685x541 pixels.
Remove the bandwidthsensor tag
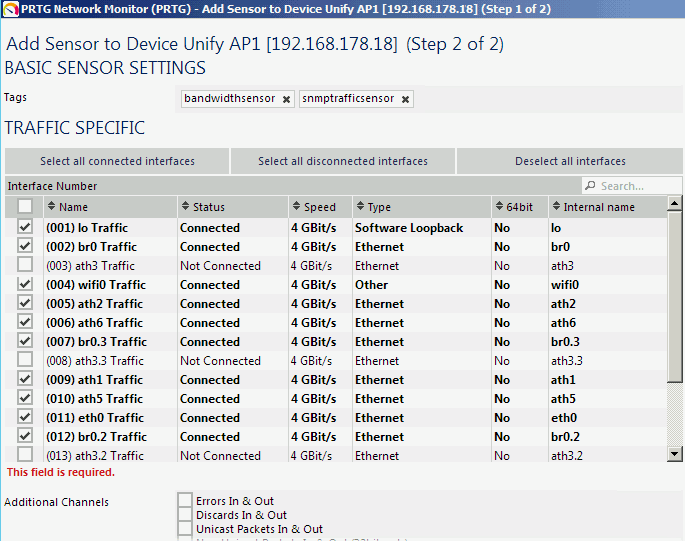[x=287, y=99]
